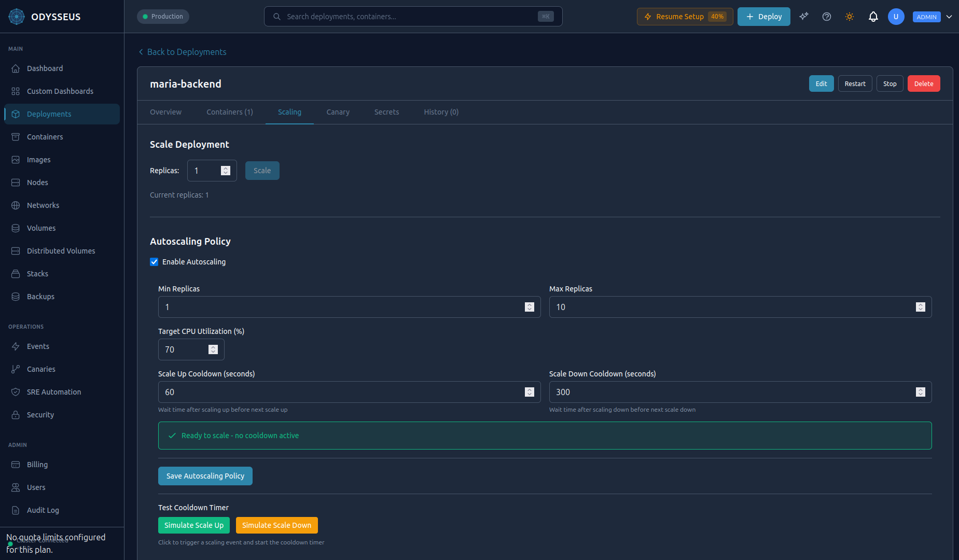Toggle the theme with the sun icon

click(850, 16)
